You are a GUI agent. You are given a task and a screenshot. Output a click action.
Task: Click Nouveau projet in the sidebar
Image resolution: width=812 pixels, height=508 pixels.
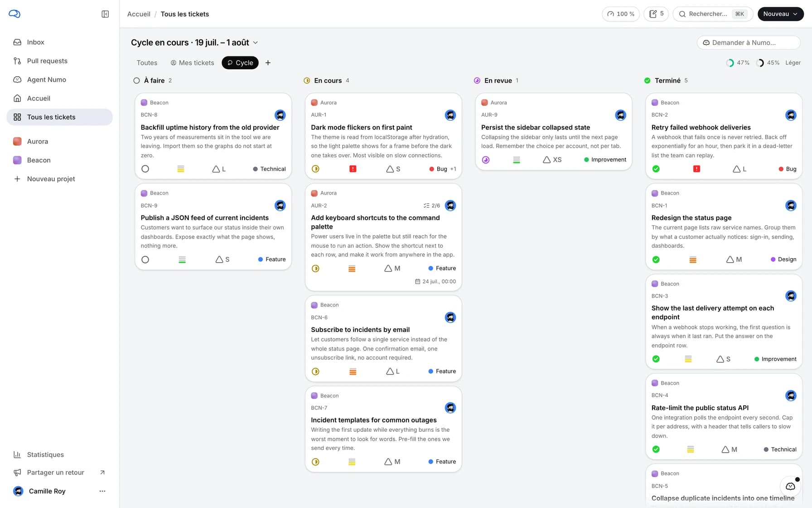(x=59, y=179)
